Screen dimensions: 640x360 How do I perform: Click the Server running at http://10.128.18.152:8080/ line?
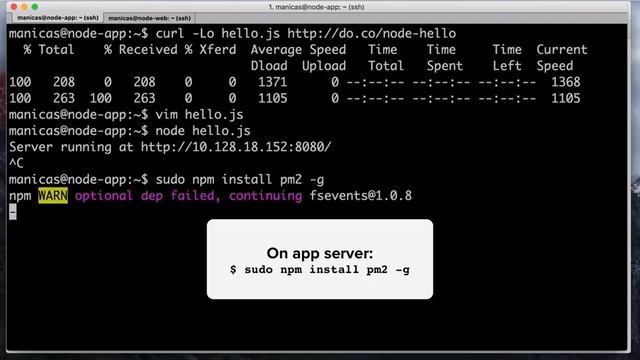[170, 147]
